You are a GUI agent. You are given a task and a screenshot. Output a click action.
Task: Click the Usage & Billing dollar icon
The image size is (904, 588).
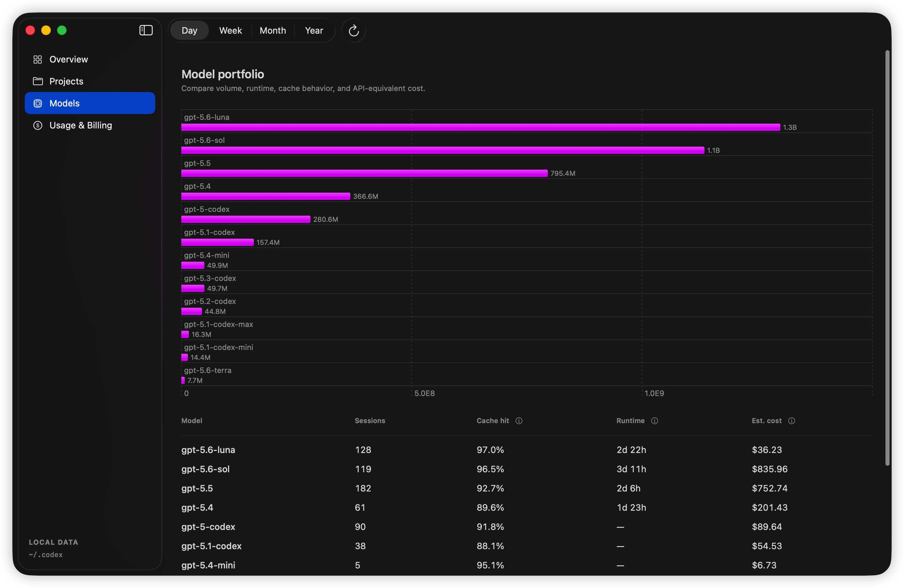click(x=37, y=125)
